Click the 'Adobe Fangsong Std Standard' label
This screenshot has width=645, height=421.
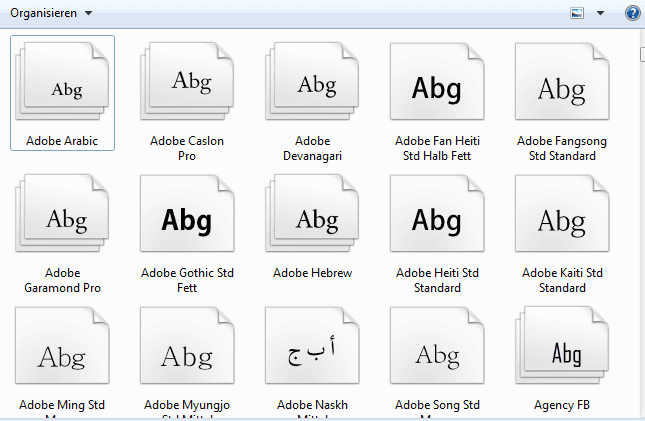pos(562,148)
